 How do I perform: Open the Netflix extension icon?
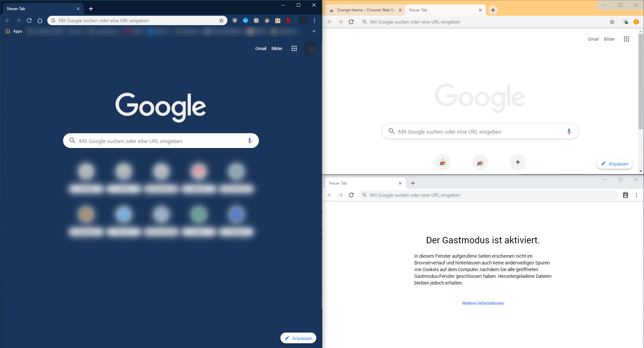[x=288, y=20]
